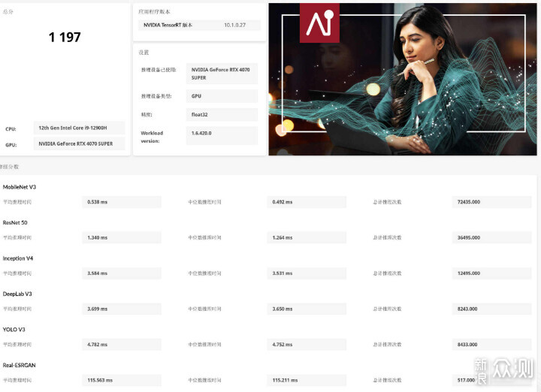The image size is (541, 392).
Task: Select the NVIDIA TensorRT version 10.1.0.27 value
Action: point(234,26)
